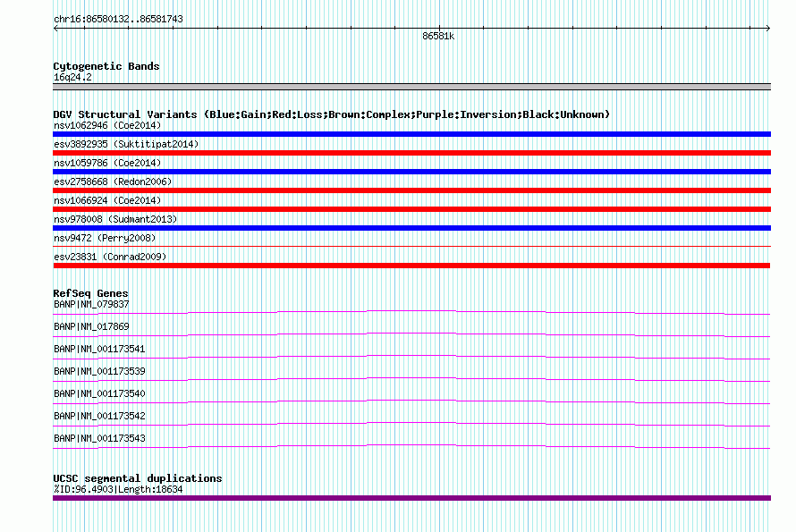Viewport: 796px width, 532px height.
Task: Select the magenta line of BANP|NM_001173542
Action: point(411,424)
